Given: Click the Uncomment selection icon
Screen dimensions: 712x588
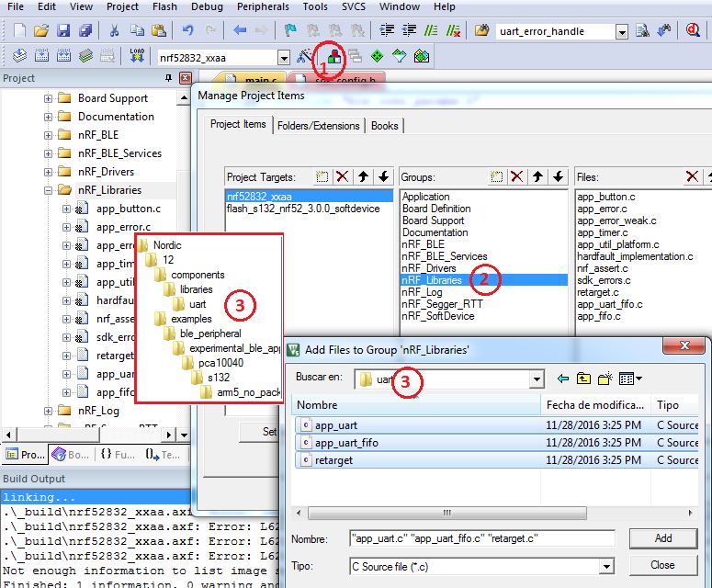Looking at the screenshot, I should [453, 31].
